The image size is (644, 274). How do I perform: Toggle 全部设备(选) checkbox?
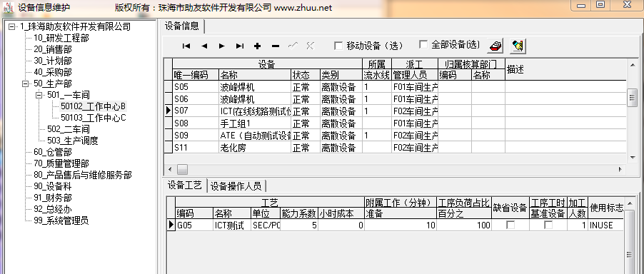pos(423,44)
